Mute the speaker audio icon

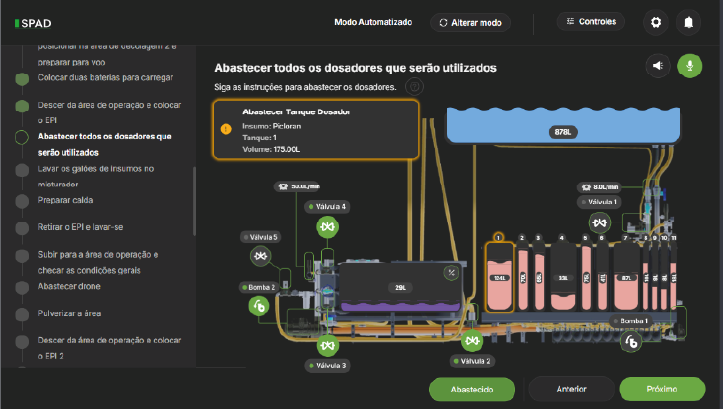coord(658,66)
